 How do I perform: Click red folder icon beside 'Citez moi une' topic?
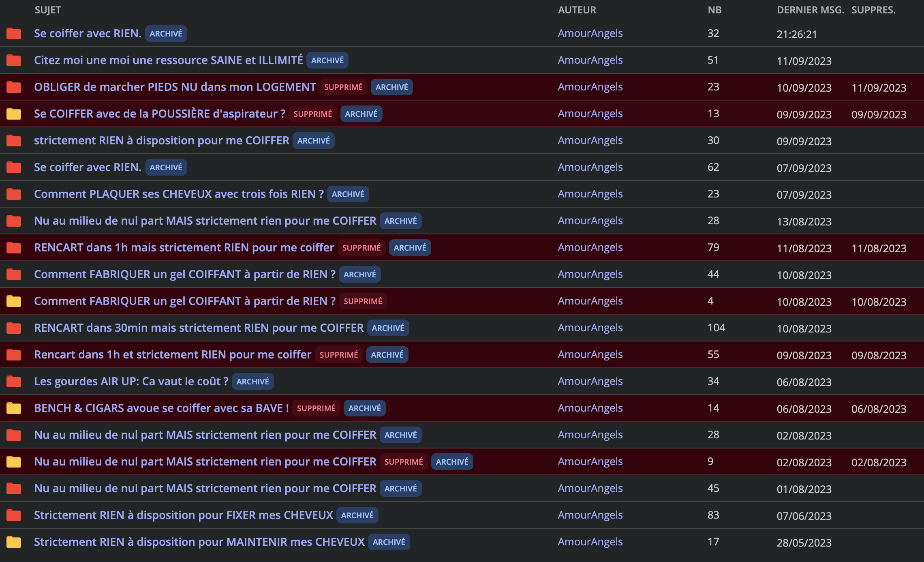coord(14,60)
